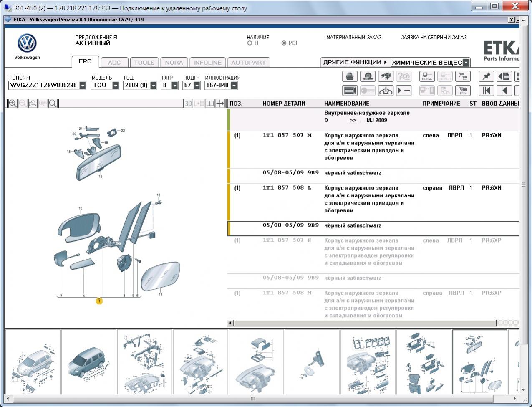
Task: Click the illustration search input field
Action: pos(121,104)
